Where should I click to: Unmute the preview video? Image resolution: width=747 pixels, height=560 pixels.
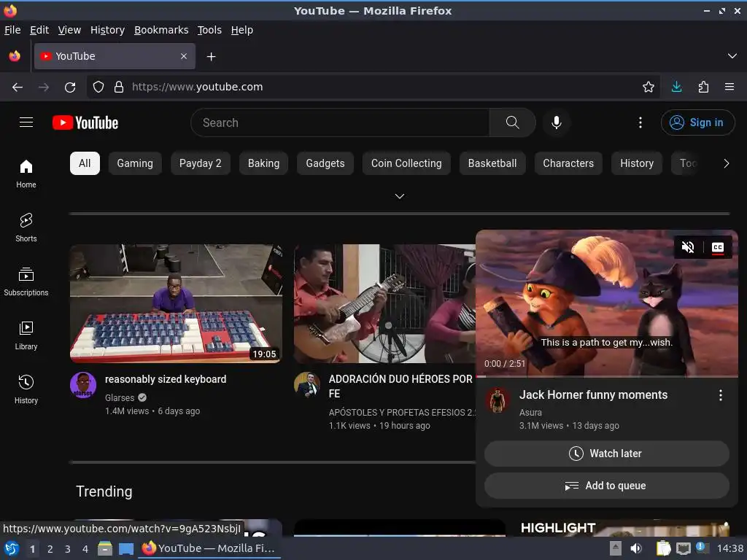(x=687, y=247)
